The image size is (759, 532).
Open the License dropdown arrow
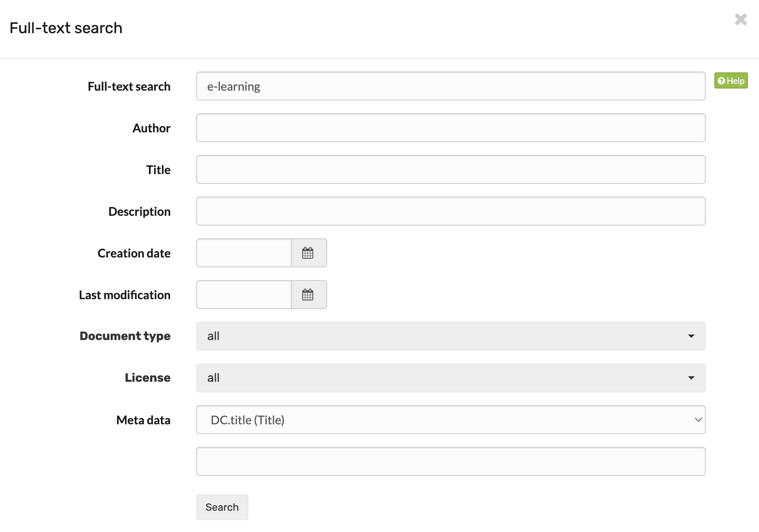[x=692, y=378]
